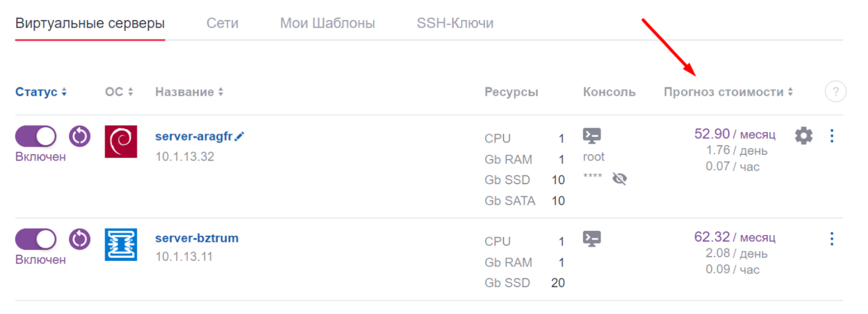Screen dimensions: 868x314
Task: Restart server-aragfr with the reload icon
Action: [x=80, y=136]
